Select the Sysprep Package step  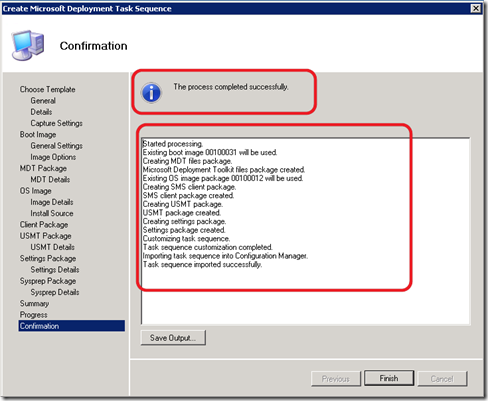[x=48, y=281]
